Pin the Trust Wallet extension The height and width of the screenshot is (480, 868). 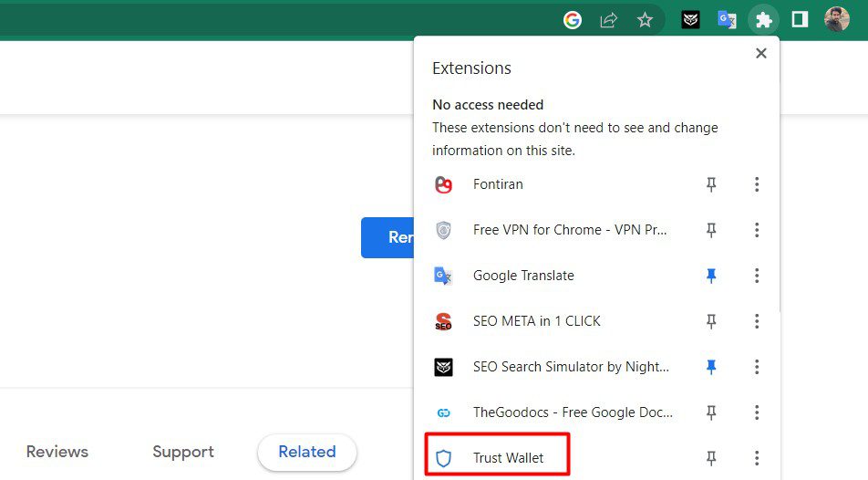pyautogui.click(x=711, y=458)
